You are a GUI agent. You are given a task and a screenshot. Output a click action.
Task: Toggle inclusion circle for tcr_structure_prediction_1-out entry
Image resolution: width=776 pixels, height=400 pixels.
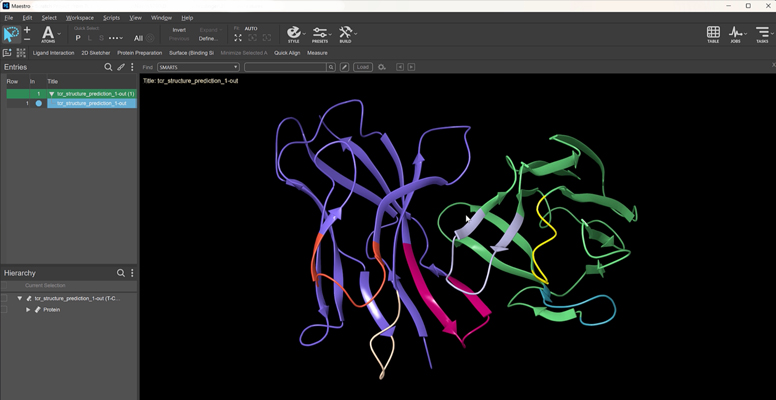point(39,103)
